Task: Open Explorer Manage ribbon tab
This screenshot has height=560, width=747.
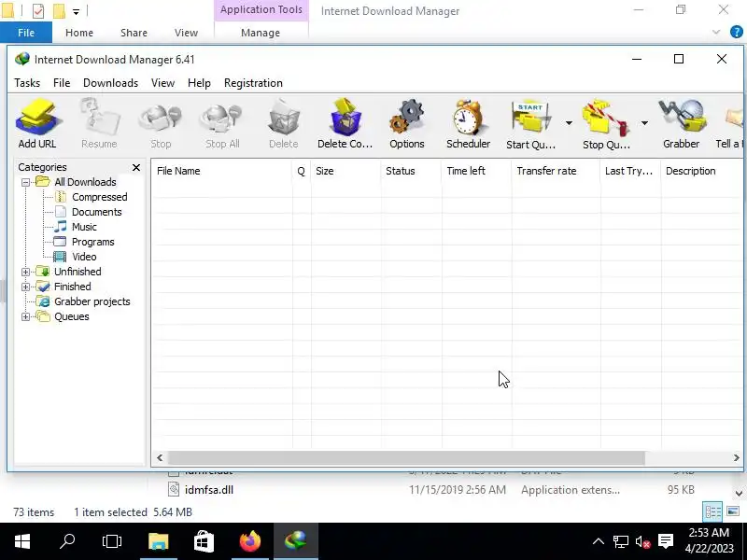Action: (261, 33)
